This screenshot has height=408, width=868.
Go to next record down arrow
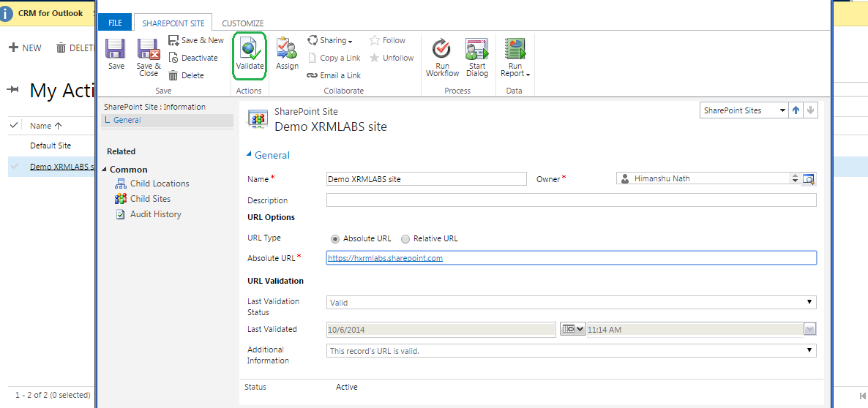[810, 110]
